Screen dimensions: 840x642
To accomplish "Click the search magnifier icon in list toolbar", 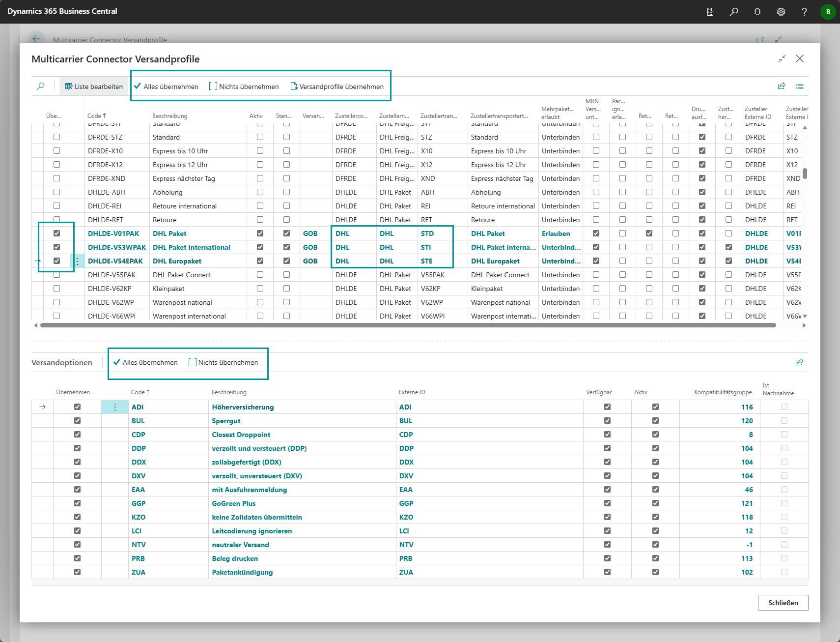I will point(41,87).
